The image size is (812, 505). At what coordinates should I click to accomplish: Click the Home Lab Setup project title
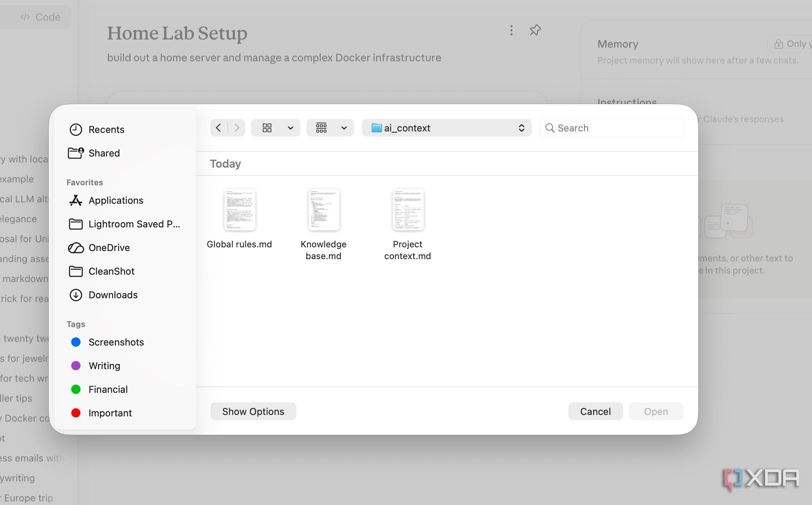pyautogui.click(x=177, y=33)
